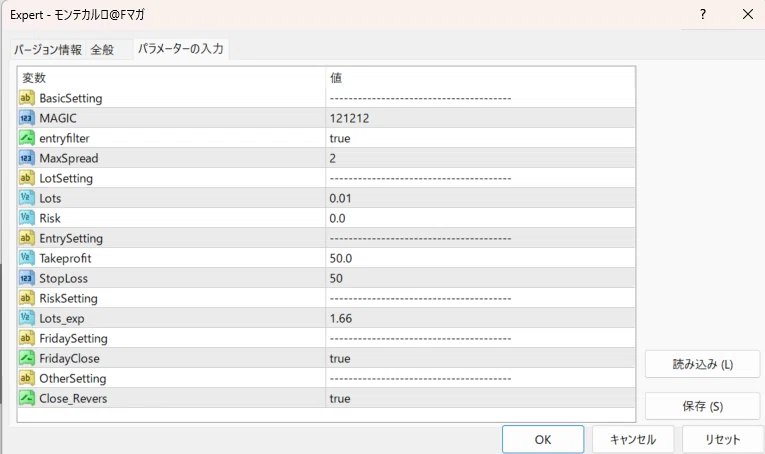Viewport: 765px width, 454px height.
Task: Click the integer icon next to MaxSpread
Action: pos(27,158)
